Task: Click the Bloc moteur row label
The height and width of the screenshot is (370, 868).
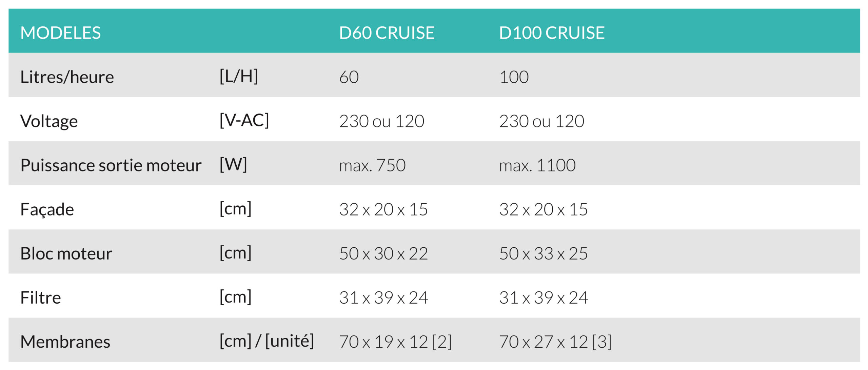Action: (x=66, y=253)
